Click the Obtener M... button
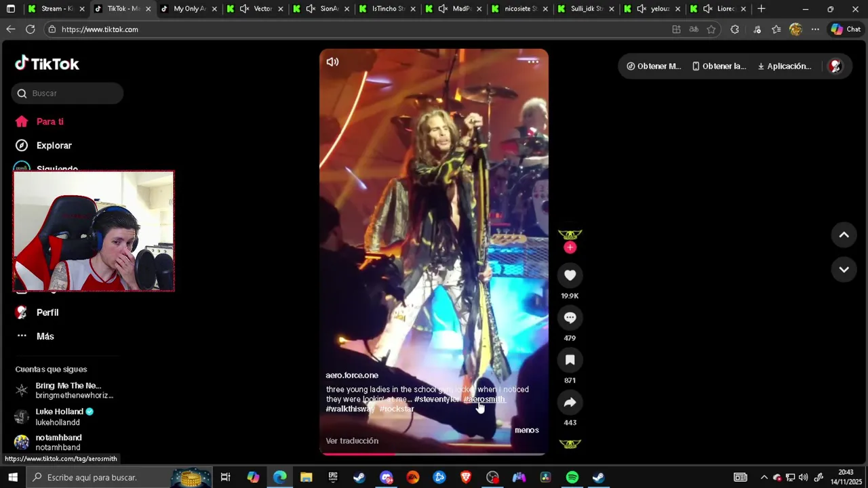Image resolution: width=868 pixels, height=488 pixels. (654, 66)
